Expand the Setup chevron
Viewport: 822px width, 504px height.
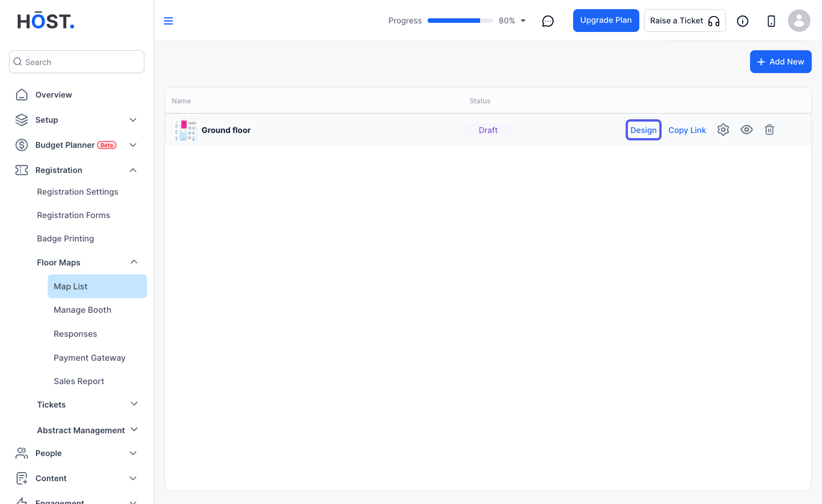tap(133, 120)
